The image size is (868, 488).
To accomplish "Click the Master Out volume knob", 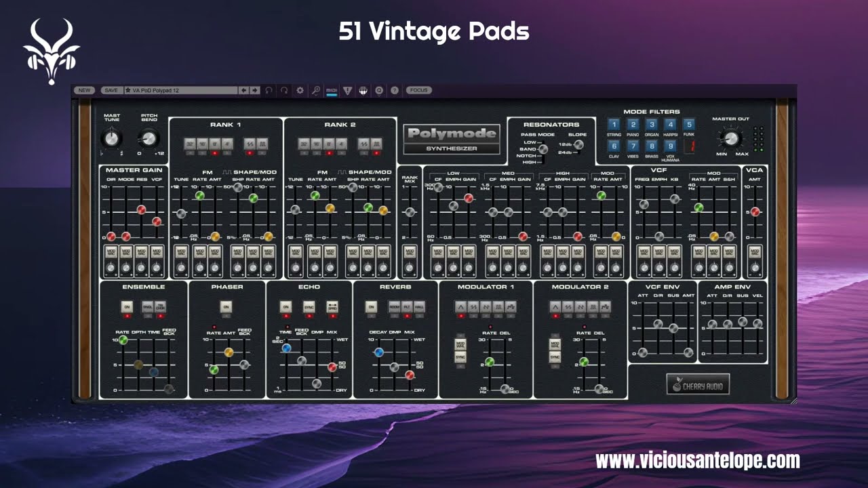I will click(x=730, y=139).
